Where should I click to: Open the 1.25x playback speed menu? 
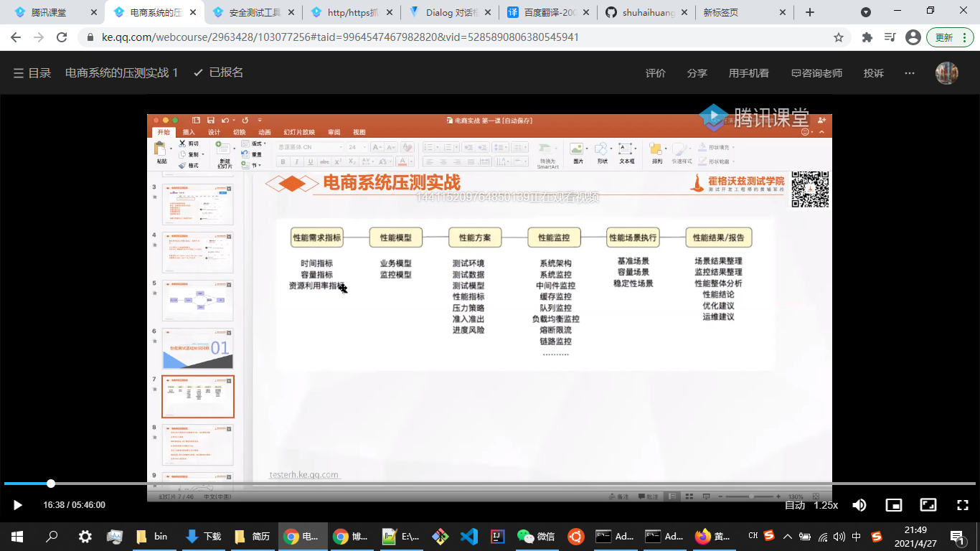[826, 505]
